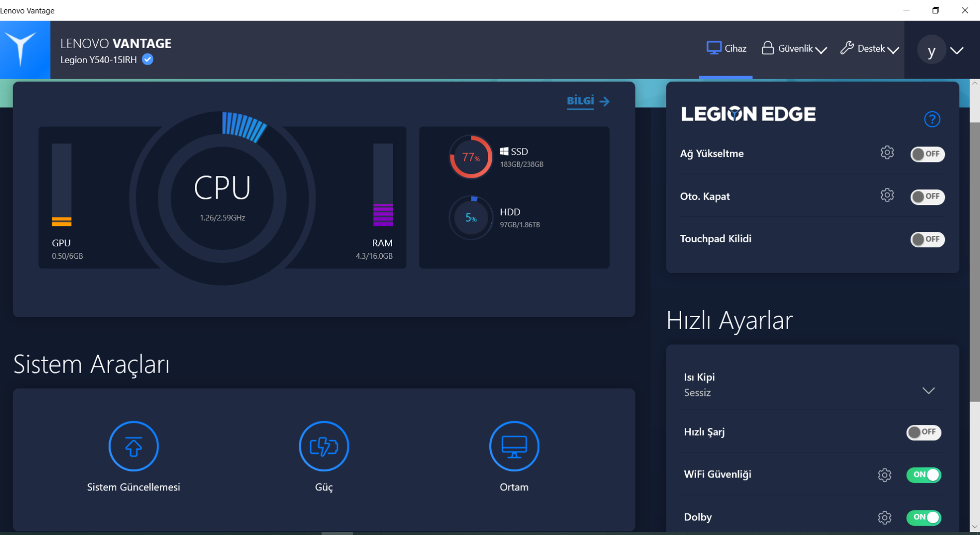Open the Ortam label link
Screen dimensions: 980x535
(x=514, y=487)
